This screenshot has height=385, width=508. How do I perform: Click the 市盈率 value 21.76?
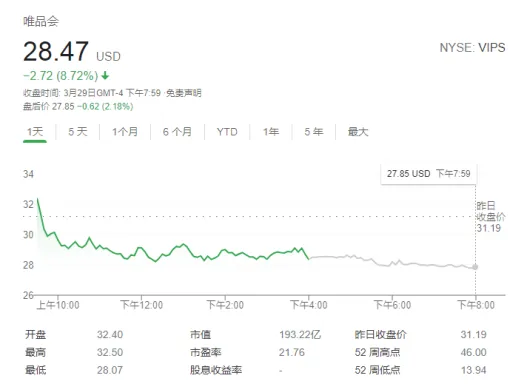[x=292, y=352]
